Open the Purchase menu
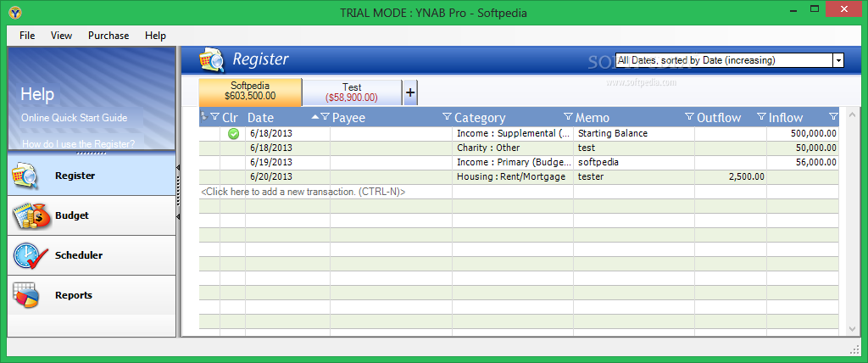The height and width of the screenshot is (363, 868). [108, 36]
